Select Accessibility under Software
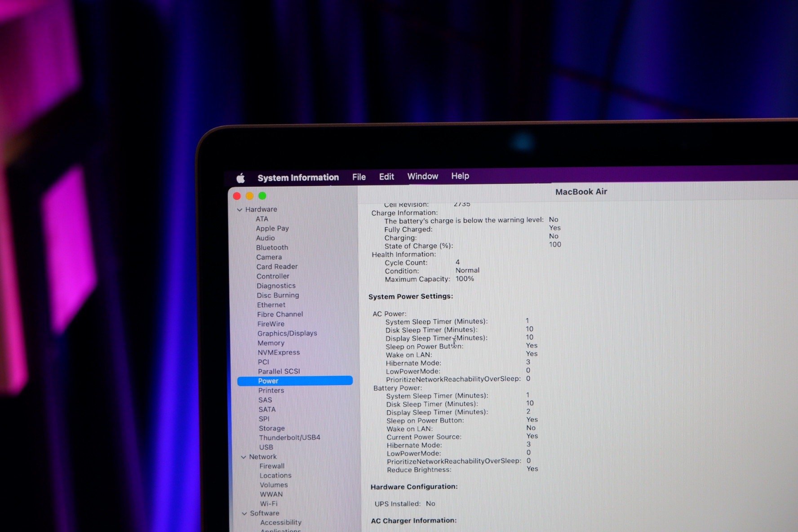 [281, 523]
